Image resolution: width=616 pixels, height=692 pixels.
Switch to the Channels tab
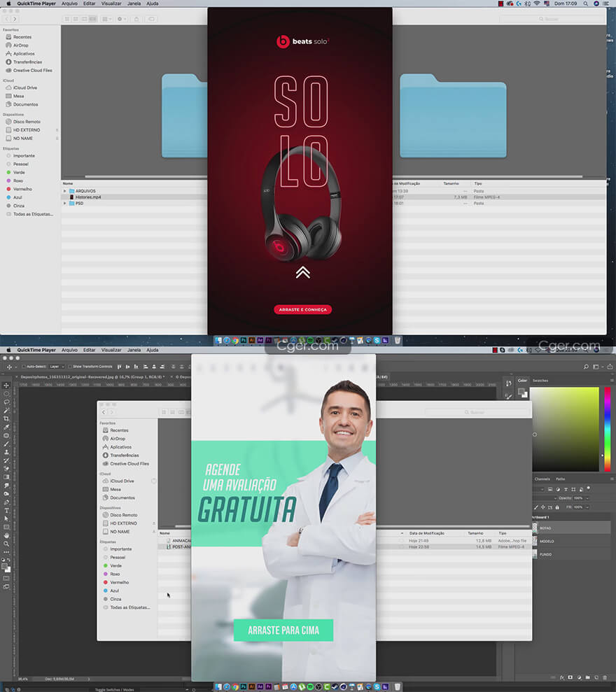coord(542,479)
